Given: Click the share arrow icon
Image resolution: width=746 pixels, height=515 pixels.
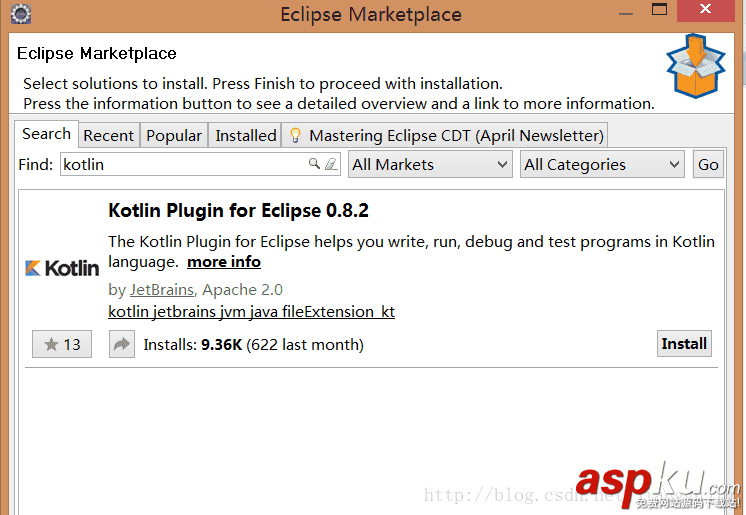Looking at the screenshot, I should pyautogui.click(x=122, y=344).
